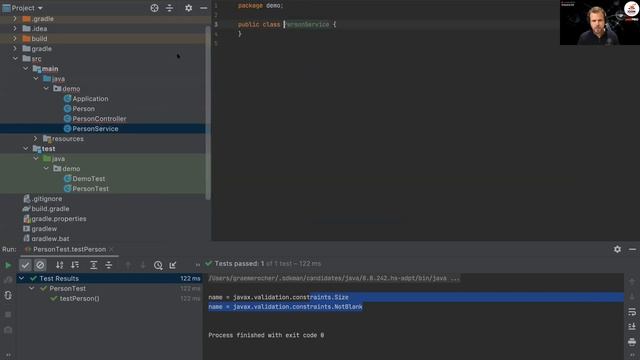This screenshot has width=640, height=360.
Task: Click on PersonService class name in editor
Action: (x=307, y=24)
